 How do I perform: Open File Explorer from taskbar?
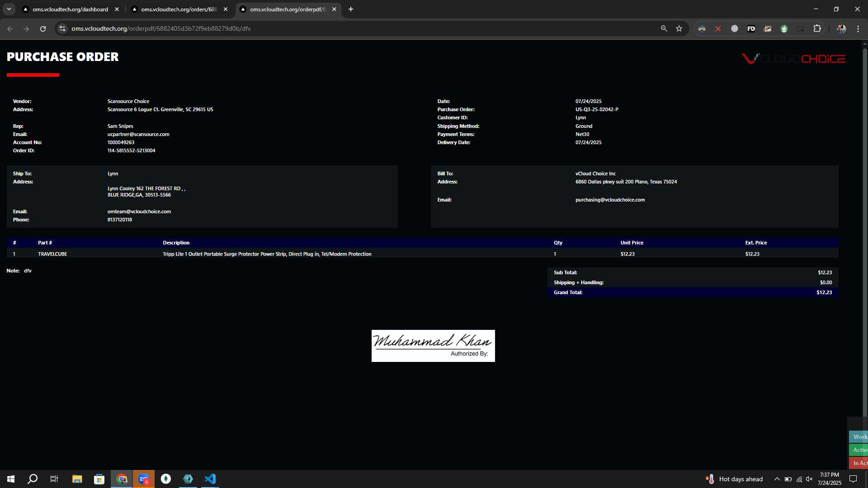(x=77, y=479)
